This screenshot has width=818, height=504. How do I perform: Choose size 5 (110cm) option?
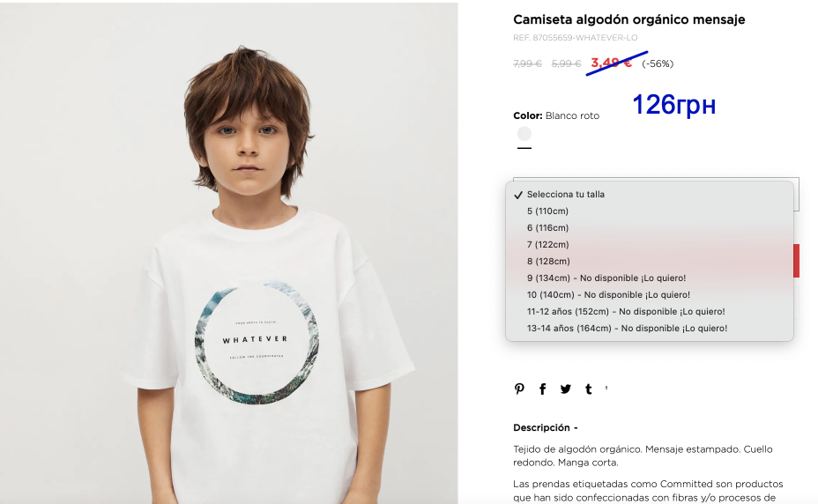point(650,211)
